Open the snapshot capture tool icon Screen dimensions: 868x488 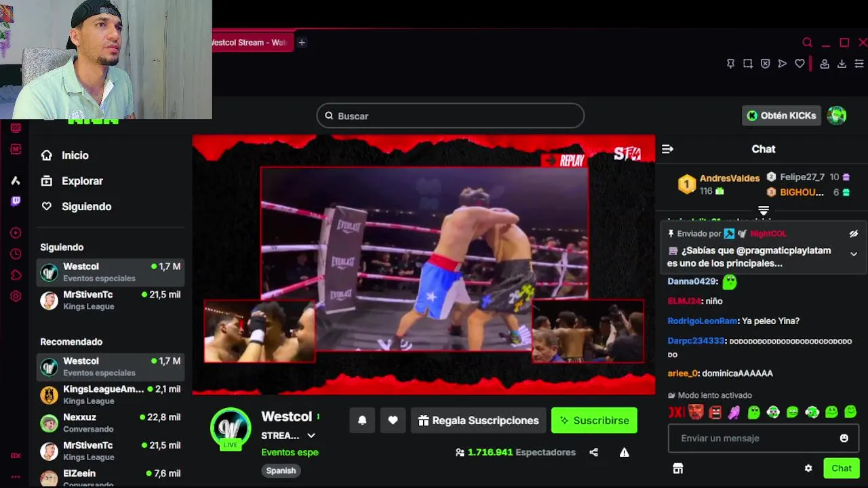click(x=747, y=64)
